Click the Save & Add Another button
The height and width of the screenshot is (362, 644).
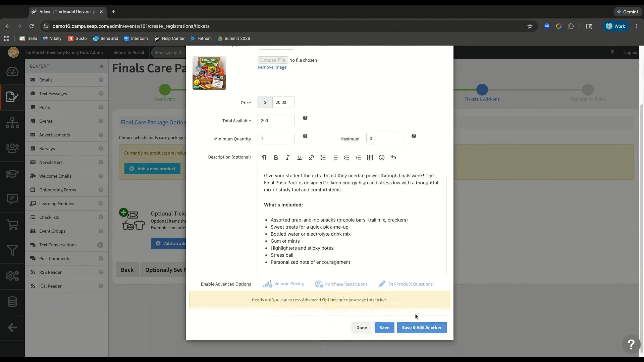point(422,327)
